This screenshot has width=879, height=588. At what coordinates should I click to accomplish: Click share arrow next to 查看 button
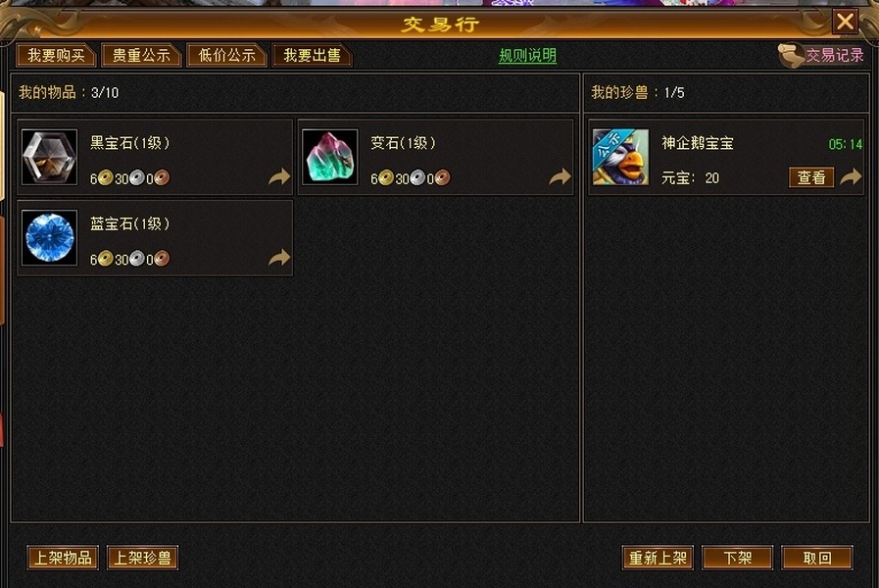click(x=851, y=177)
